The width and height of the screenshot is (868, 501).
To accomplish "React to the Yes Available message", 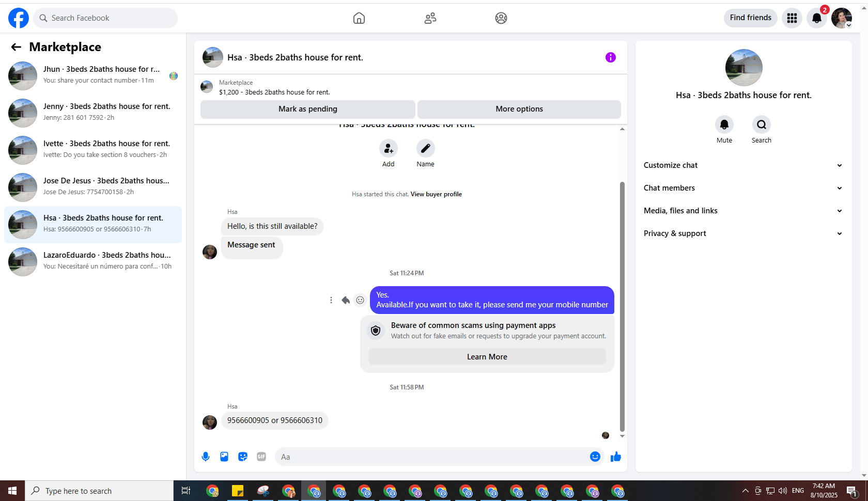I will coord(360,300).
